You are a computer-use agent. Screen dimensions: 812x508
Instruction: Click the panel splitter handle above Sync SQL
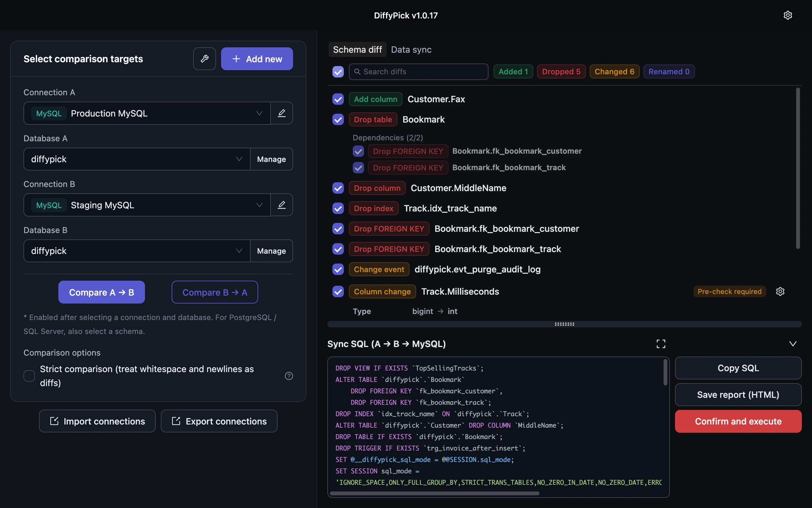564,324
